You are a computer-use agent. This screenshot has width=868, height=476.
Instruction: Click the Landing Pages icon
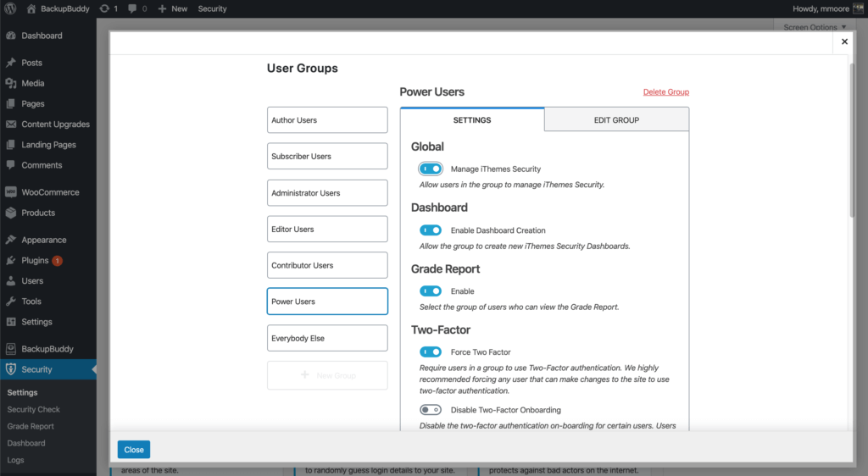click(x=11, y=144)
